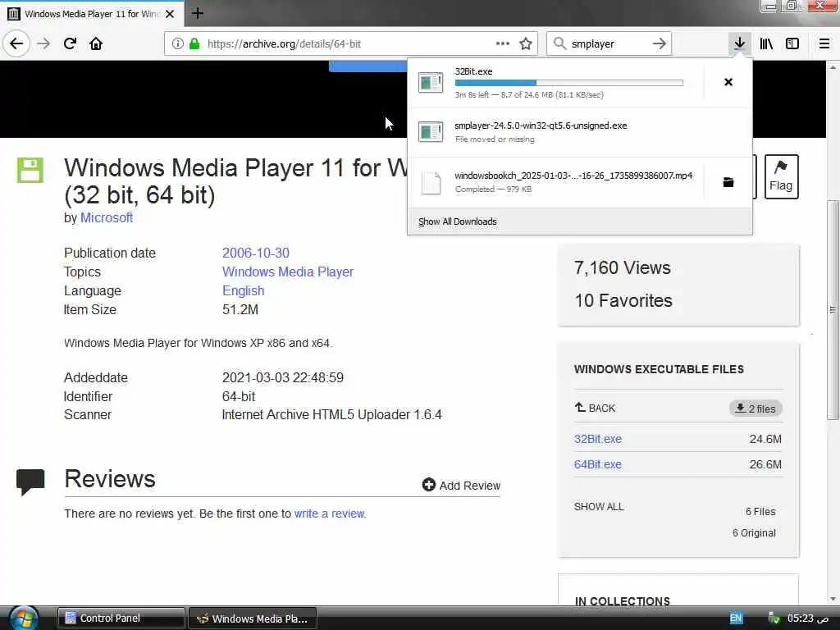
Task: Click SHOW ALL download options
Action: pos(599,507)
